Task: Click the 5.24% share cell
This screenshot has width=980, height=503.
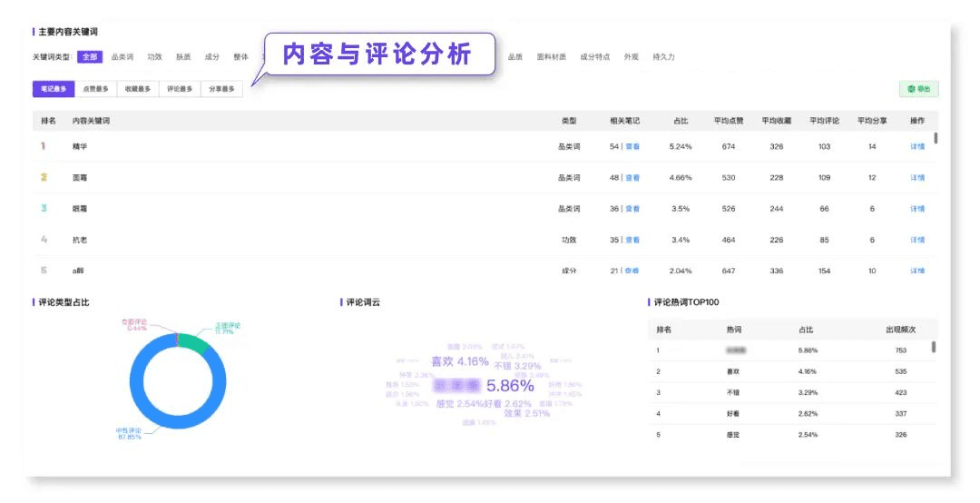Action: click(681, 146)
